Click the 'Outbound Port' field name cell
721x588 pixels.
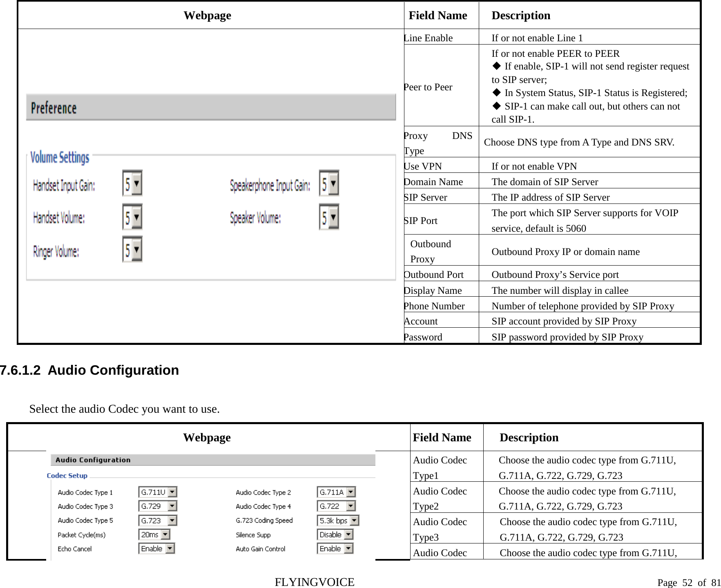441,274
